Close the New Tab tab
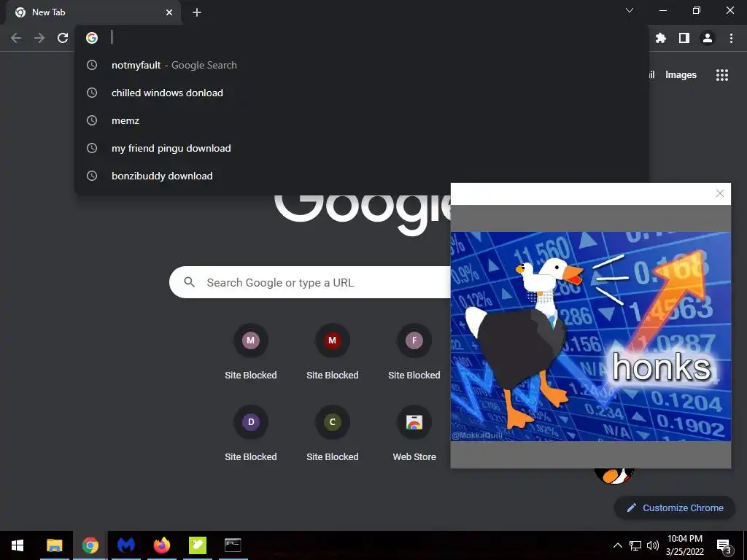Image resolution: width=747 pixels, height=560 pixels. tap(169, 12)
